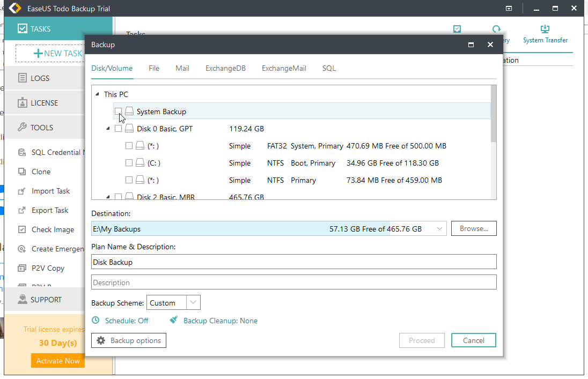588x379 pixels.
Task: Check the 459.00 MB NTFS Primary partition checkbox
Action: coord(129,180)
